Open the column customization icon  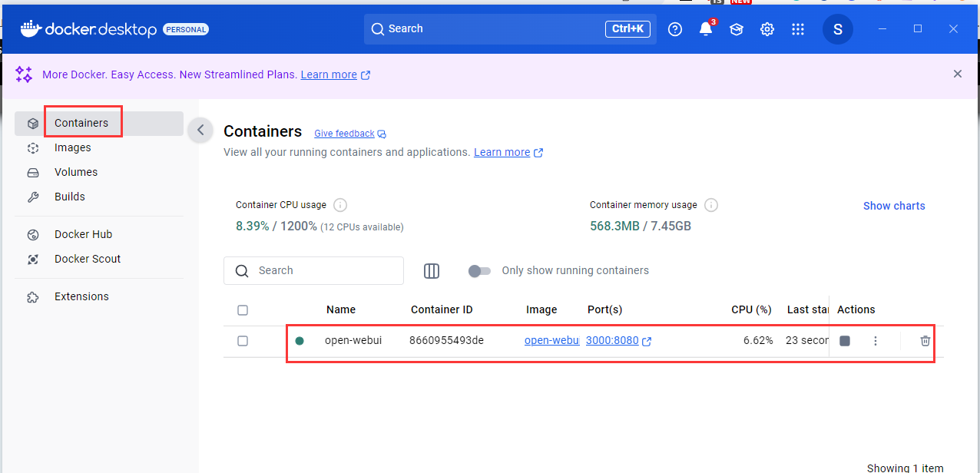(x=432, y=270)
